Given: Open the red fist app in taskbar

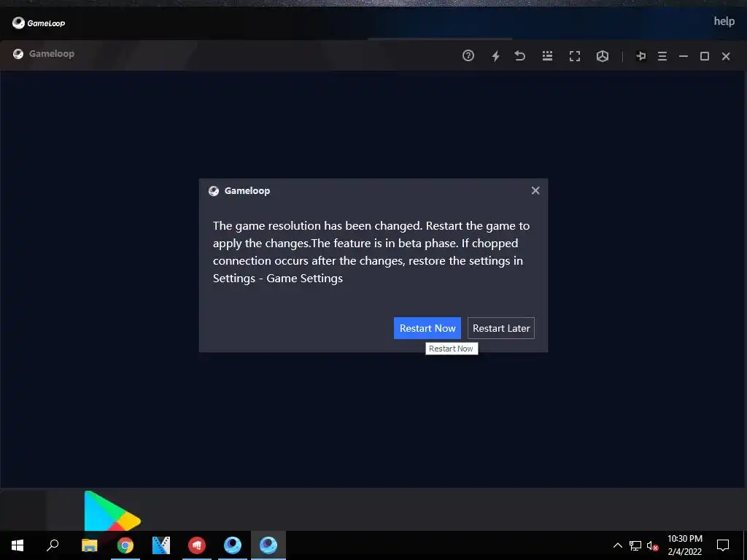Looking at the screenshot, I should pos(197,545).
